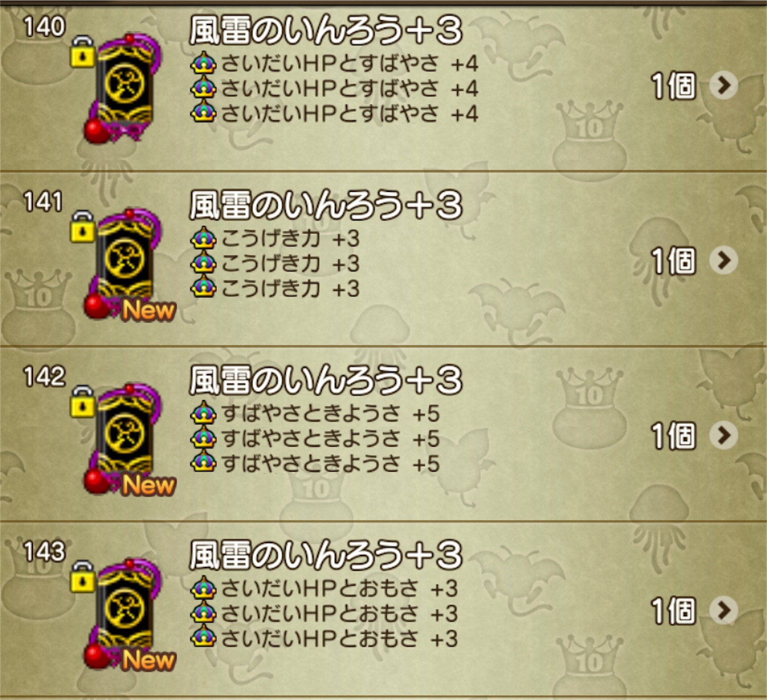This screenshot has width=767, height=700.
Task: Toggle the padlock on item 143
Action: click(x=82, y=577)
